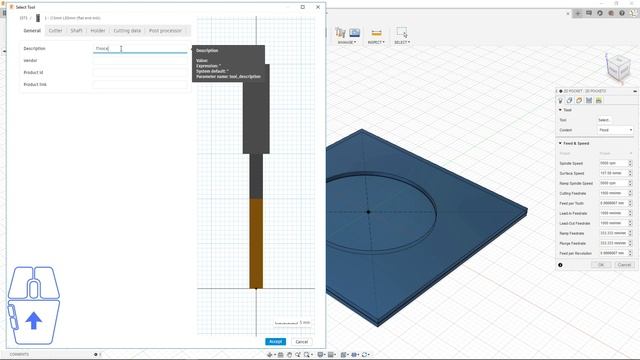Click the Ramp Feedrate value field
The height and width of the screenshot is (360, 640).
613,233
